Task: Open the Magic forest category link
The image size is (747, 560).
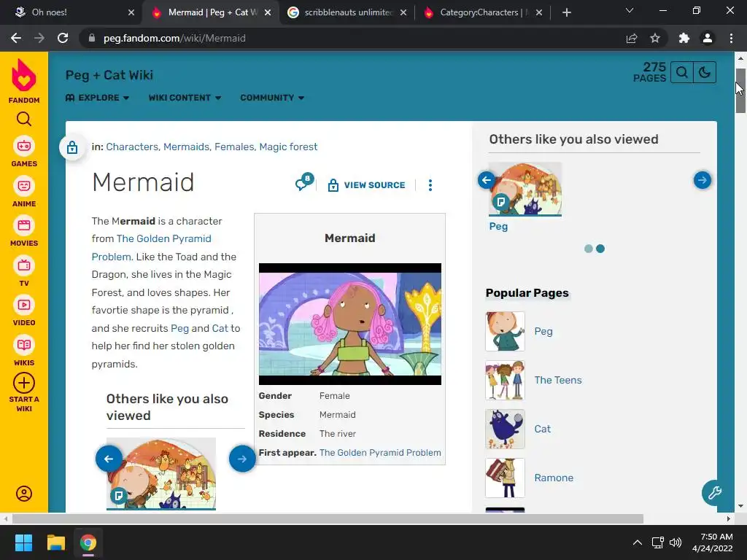Action: 288,147
